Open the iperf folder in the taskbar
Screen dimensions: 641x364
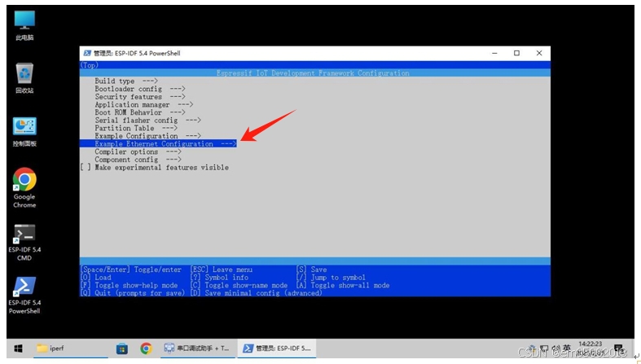click(70, 349)
